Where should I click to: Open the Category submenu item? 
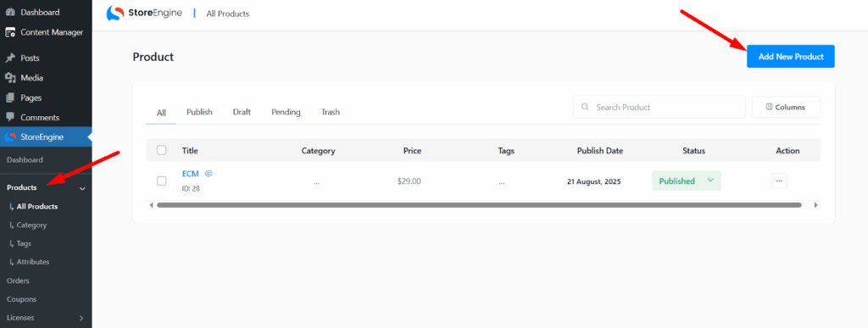coord(31,225)
